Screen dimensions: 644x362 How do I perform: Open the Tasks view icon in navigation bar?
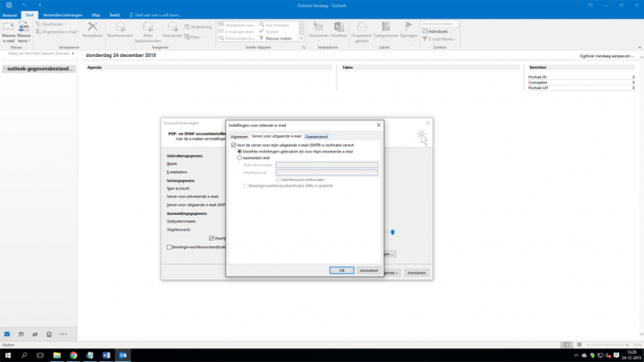tap(49, 334)
